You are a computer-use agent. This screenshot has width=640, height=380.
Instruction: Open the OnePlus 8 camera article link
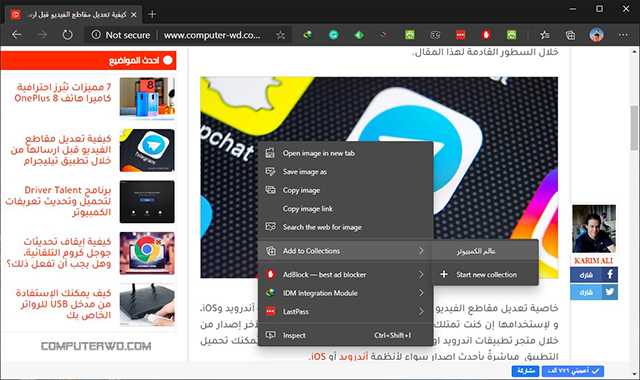(63, 93)
